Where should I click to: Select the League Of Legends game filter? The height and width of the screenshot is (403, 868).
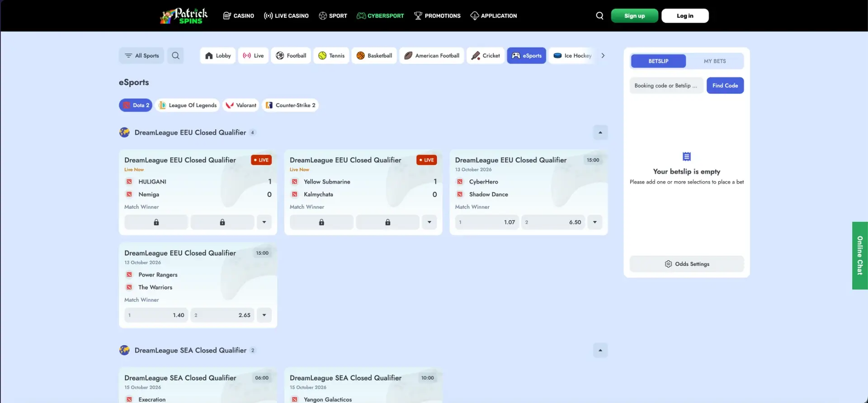pos(188,105)
